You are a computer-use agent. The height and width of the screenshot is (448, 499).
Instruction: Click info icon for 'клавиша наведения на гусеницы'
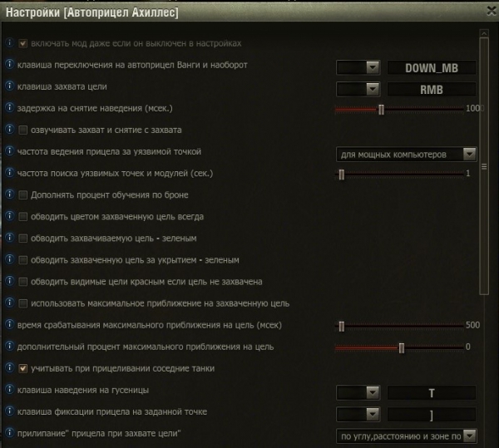click(x=9, y=389)
